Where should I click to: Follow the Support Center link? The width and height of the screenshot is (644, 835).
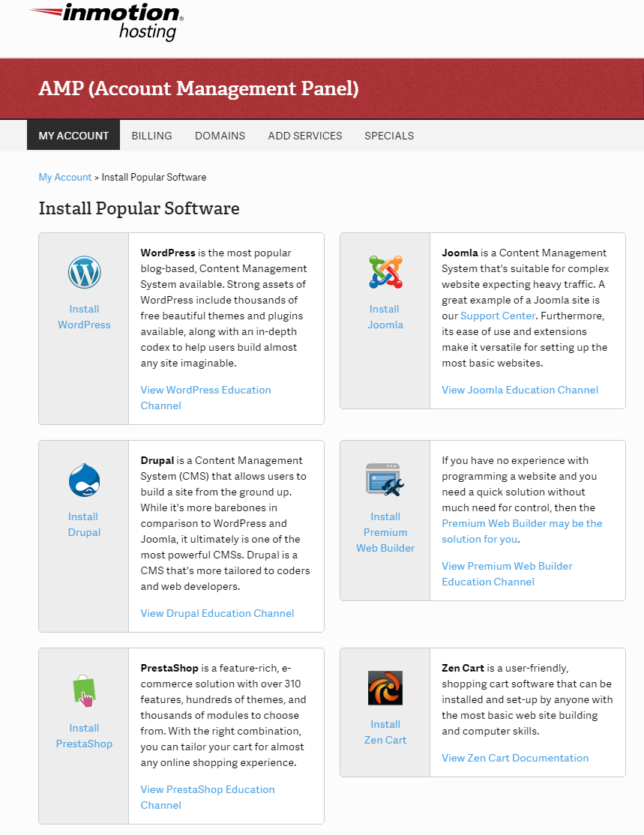point(498,316)
